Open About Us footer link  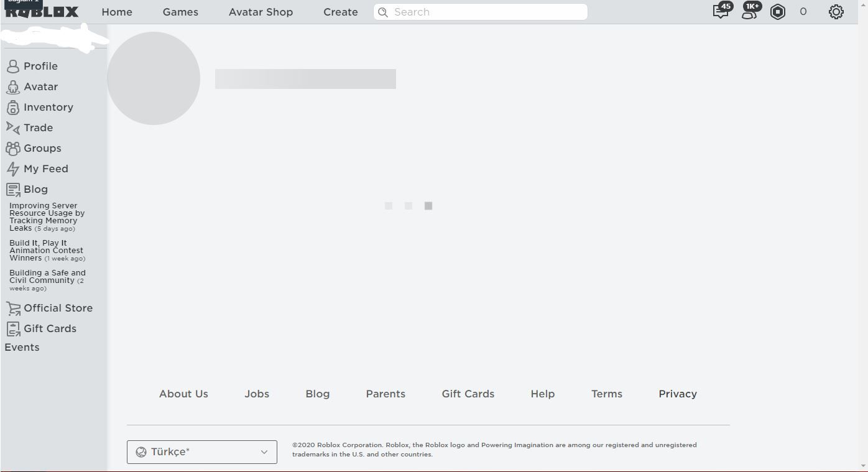[x=183, y=394]
